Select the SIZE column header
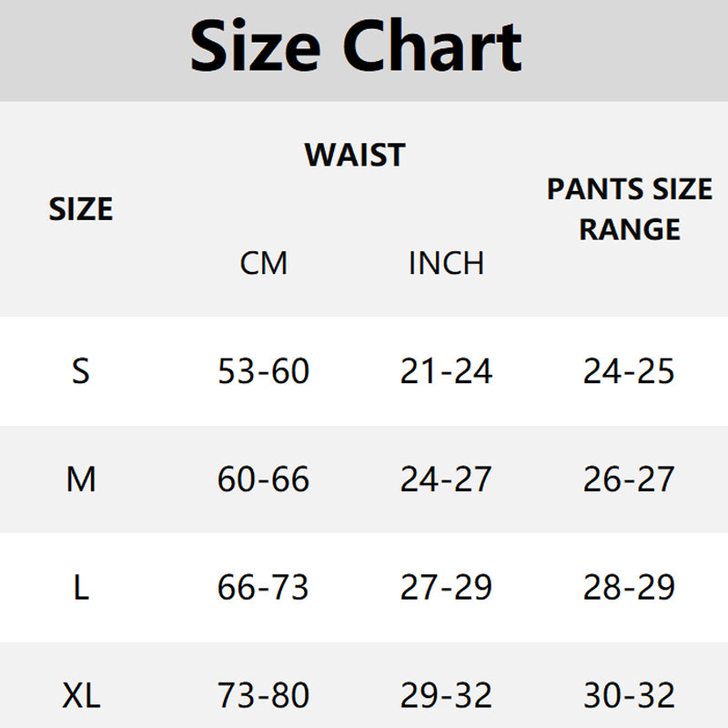This screenshot has width=728, height=728. 81,209
